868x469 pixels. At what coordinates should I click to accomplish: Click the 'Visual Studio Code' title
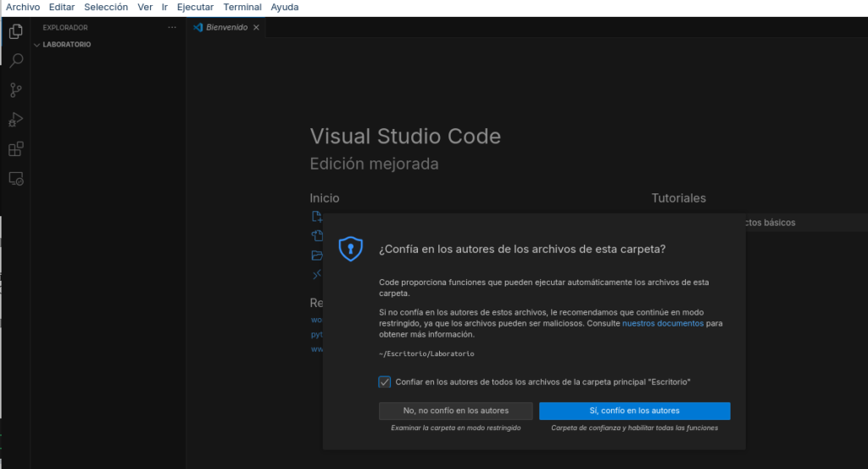point(405,137)
